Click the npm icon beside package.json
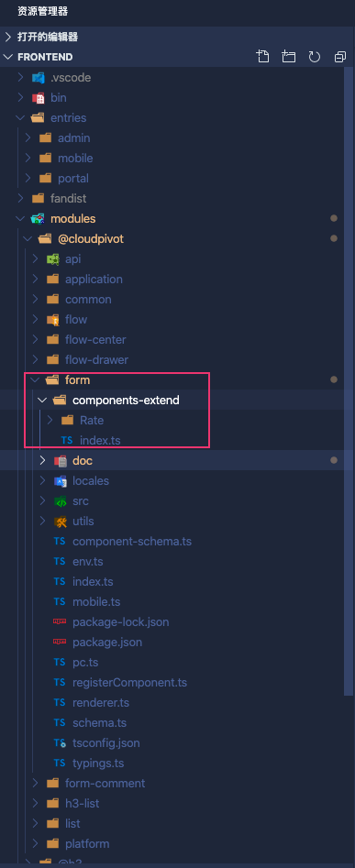 tap(60, 643)
